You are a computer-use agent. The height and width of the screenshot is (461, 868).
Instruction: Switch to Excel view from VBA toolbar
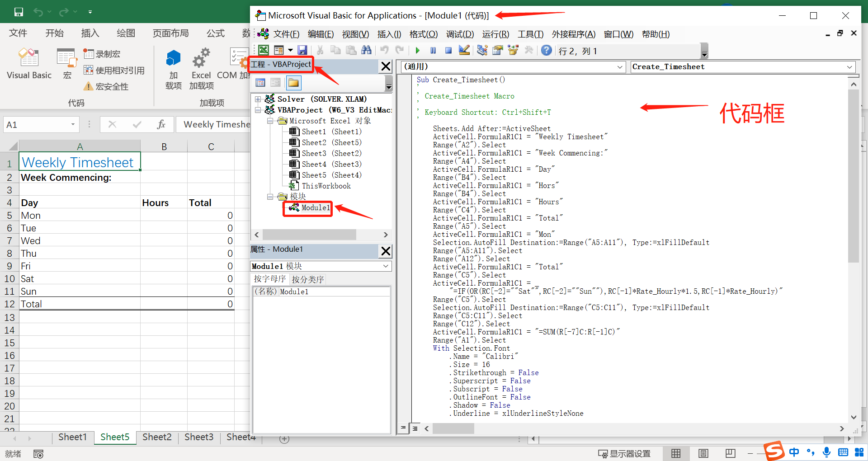(x=264, y=50)
